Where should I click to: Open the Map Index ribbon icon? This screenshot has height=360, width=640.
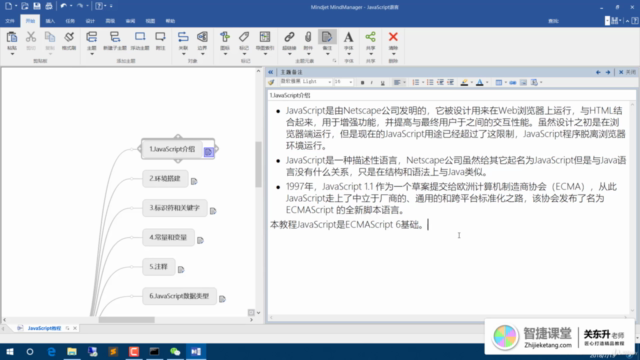pos(265,37)
